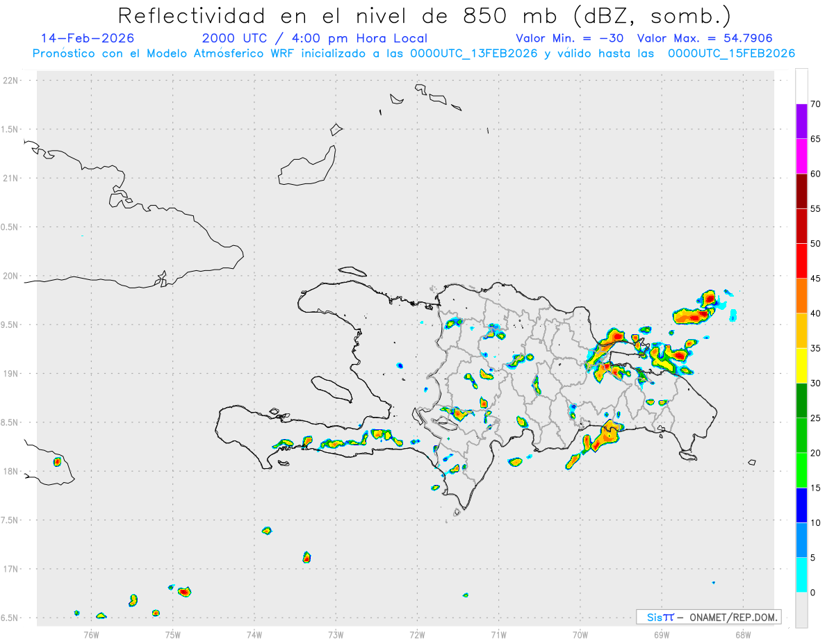This screenshot has width=834, height=644.
Task: Click the colorbar tick label '45'
Action: click(x=815, y=279)
